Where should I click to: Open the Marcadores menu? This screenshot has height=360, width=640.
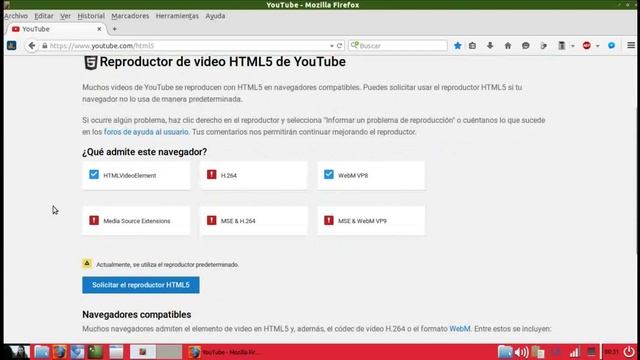[130, 16]
